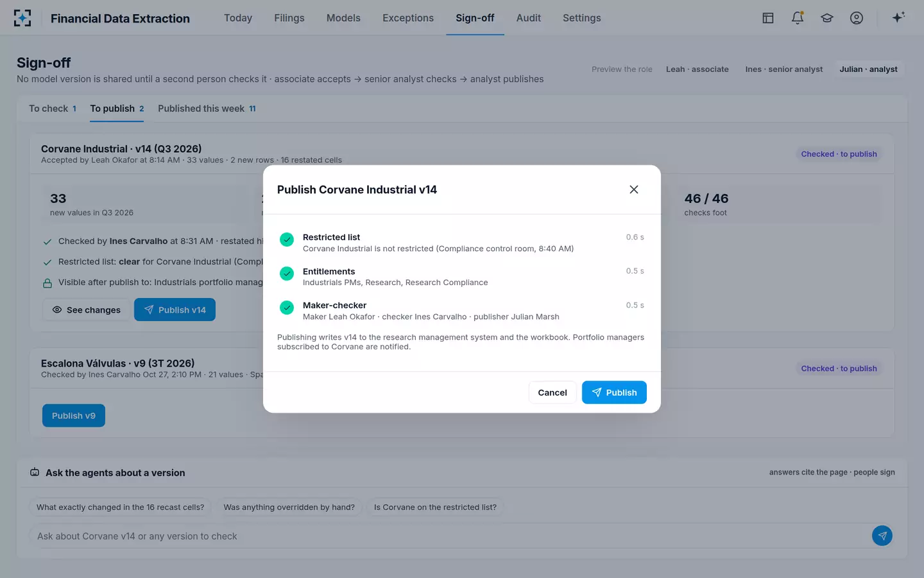
Task: Switch to Published this week tab
Action: coord(207,109)
